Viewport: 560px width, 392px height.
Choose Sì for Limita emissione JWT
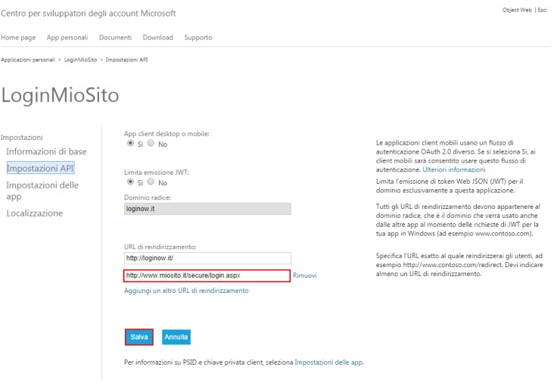pos(130,182)
